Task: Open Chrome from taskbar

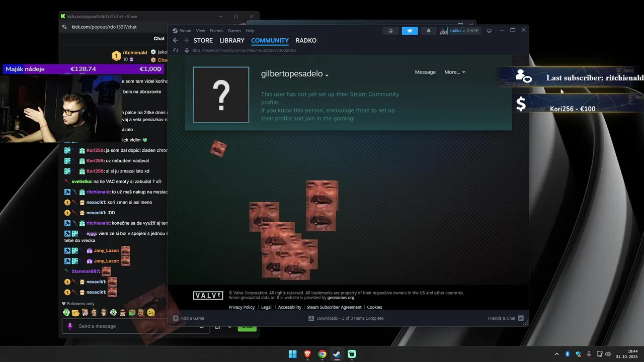Action: pos(322,354)
